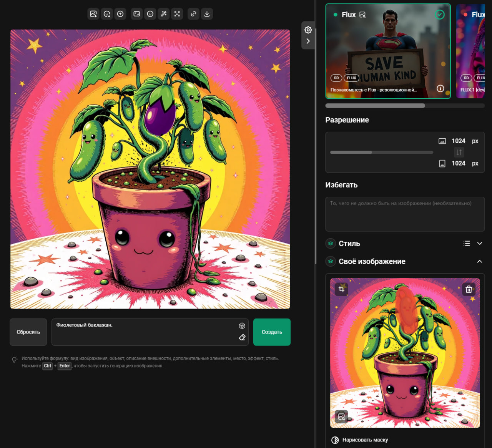Click the smiley face icon in toolbar

pyautogui.click(x=150, y=14)
